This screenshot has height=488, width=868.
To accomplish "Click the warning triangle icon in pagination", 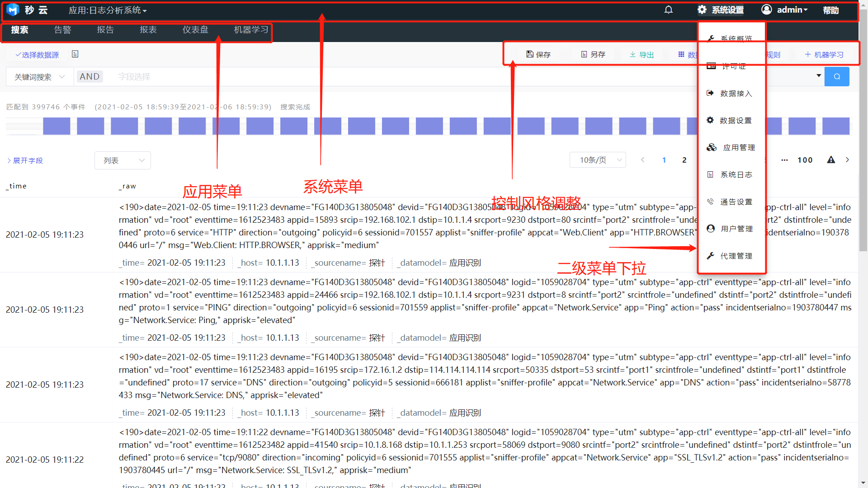I will point(831,160).
